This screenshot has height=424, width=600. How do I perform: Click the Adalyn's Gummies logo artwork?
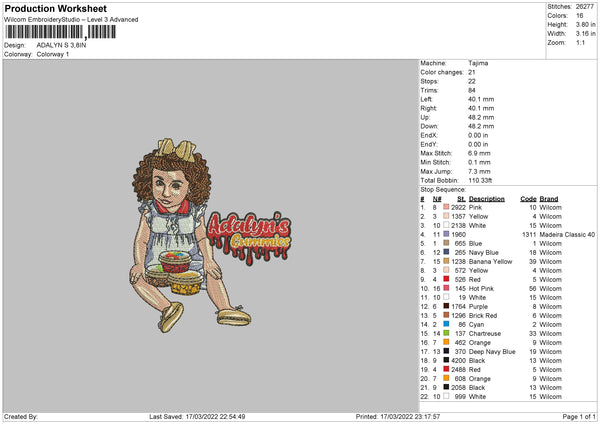pos(248,238)
